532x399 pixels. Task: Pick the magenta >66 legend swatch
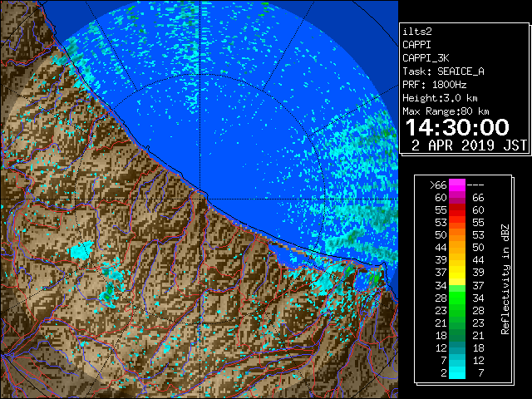457,185
